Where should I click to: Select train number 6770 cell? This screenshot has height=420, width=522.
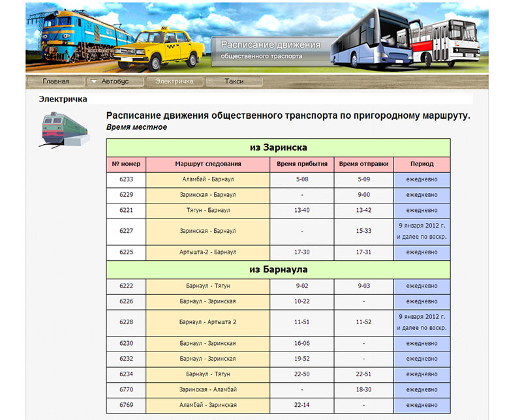click(126, 390)
